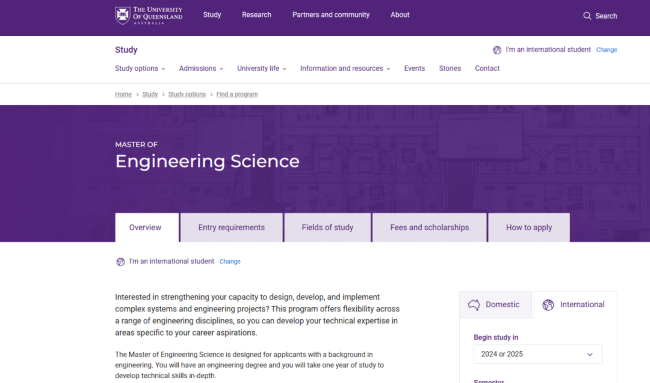Click Change link below the tabs
The height and width of the screenshot is (383, 650).
230,262
